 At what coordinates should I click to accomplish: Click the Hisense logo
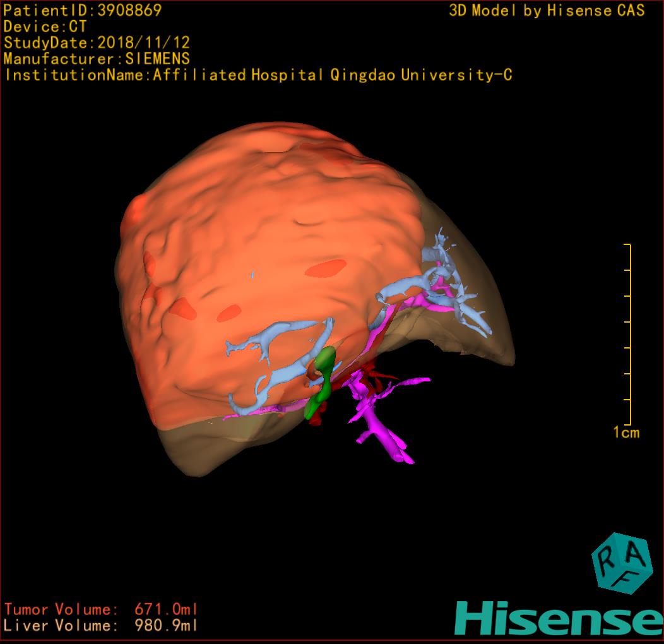click(559, 619)
